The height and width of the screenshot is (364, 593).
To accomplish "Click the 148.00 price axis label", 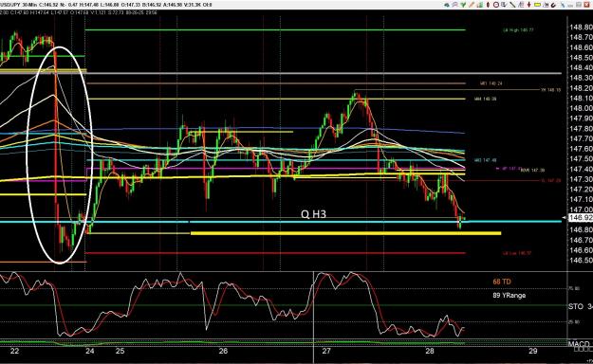I will click(x=581, y=108).
